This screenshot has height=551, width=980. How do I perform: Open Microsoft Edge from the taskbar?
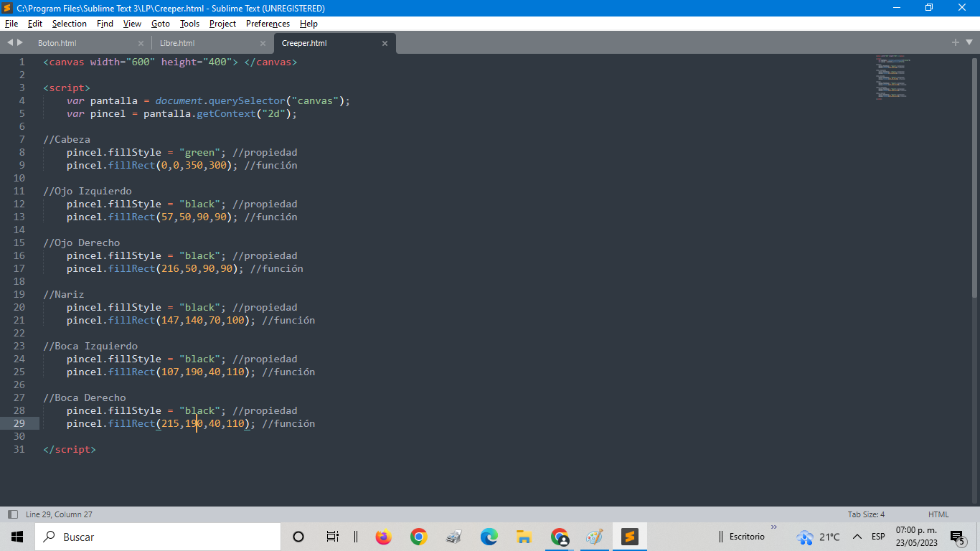[489, 537]
